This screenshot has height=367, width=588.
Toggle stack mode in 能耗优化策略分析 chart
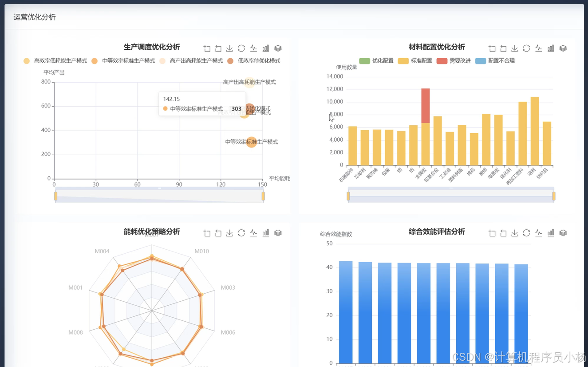point(278,233)
